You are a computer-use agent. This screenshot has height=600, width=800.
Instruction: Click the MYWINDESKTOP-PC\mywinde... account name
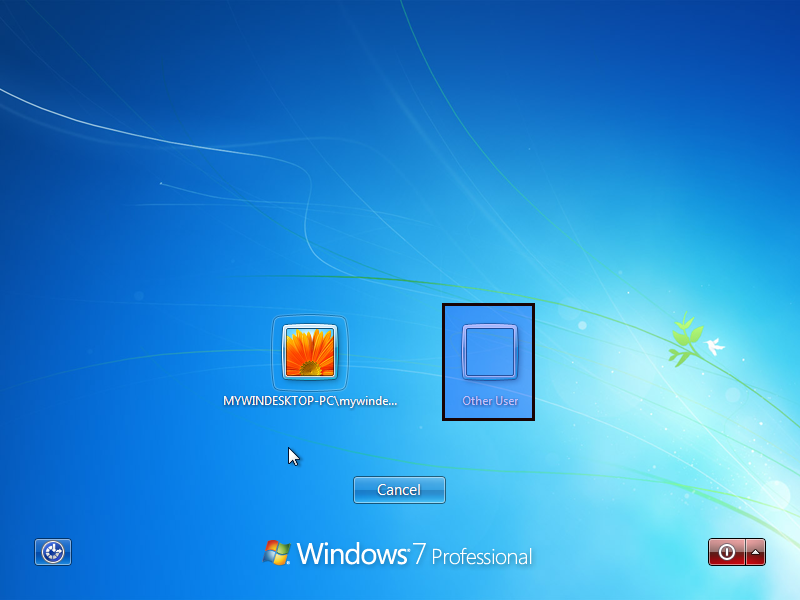(310, 401)
